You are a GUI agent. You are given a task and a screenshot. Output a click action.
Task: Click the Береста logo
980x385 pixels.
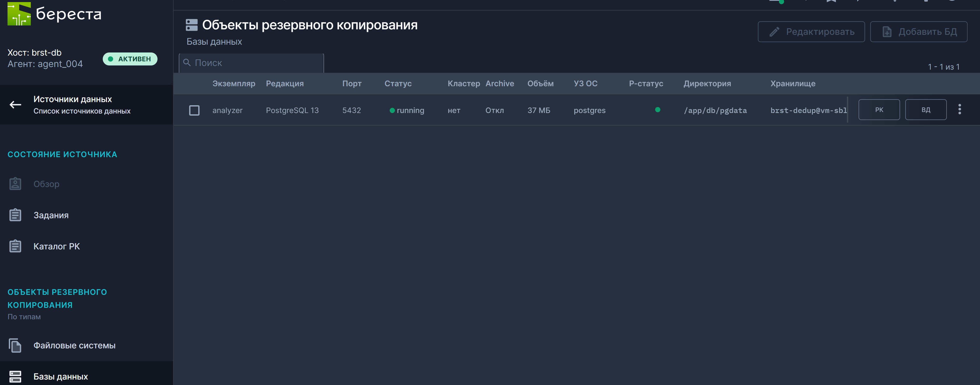click(x=53, y=14)
